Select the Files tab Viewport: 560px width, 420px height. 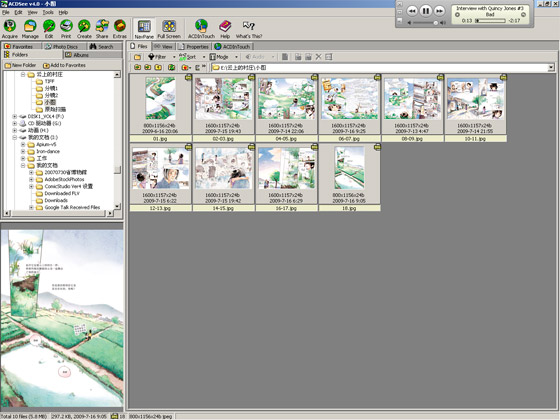click(139, 46)
